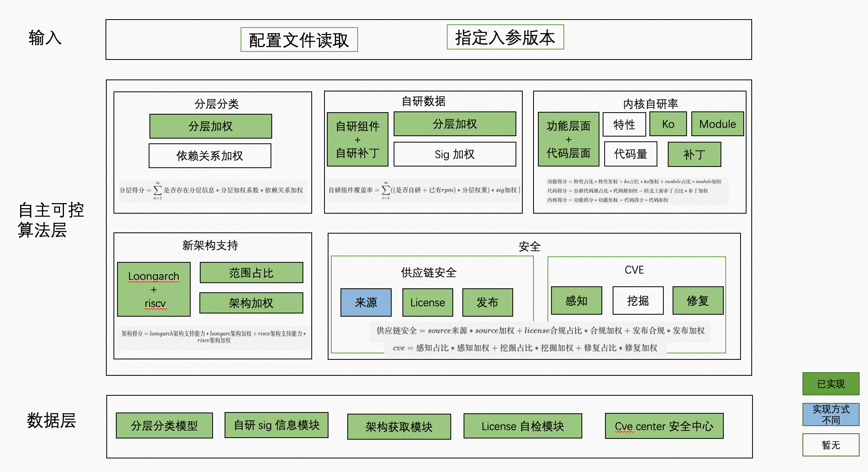Click the 补丁 green box
This screenshot has width=868, height=472.
coord(694,155)
